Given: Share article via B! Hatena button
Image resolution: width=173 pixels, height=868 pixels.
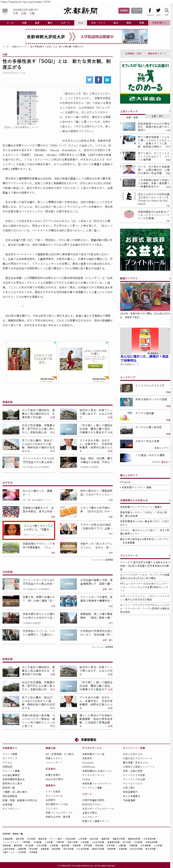Looking at the screenshot, I should pyautogui.click(x=107, y=80).
